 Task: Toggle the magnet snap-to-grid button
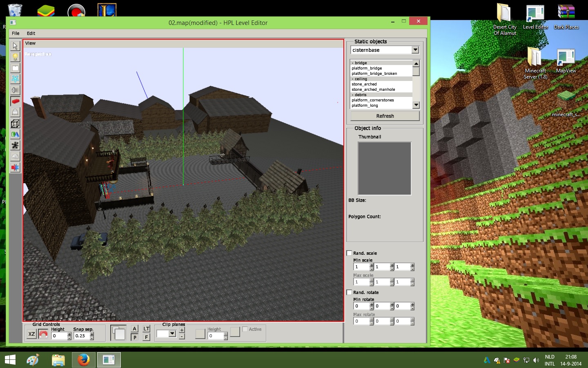point(43,334)
